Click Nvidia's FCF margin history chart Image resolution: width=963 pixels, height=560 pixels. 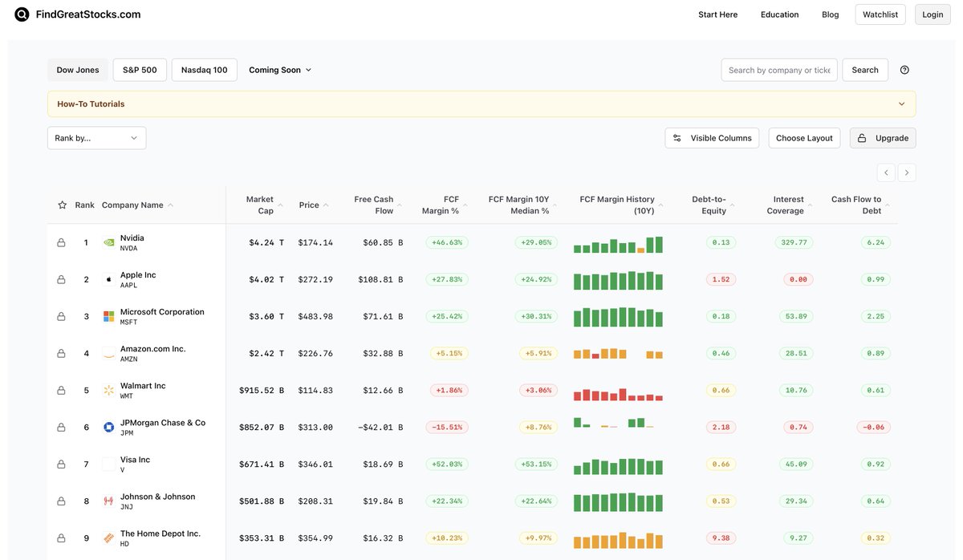click(x=618, y=244)
